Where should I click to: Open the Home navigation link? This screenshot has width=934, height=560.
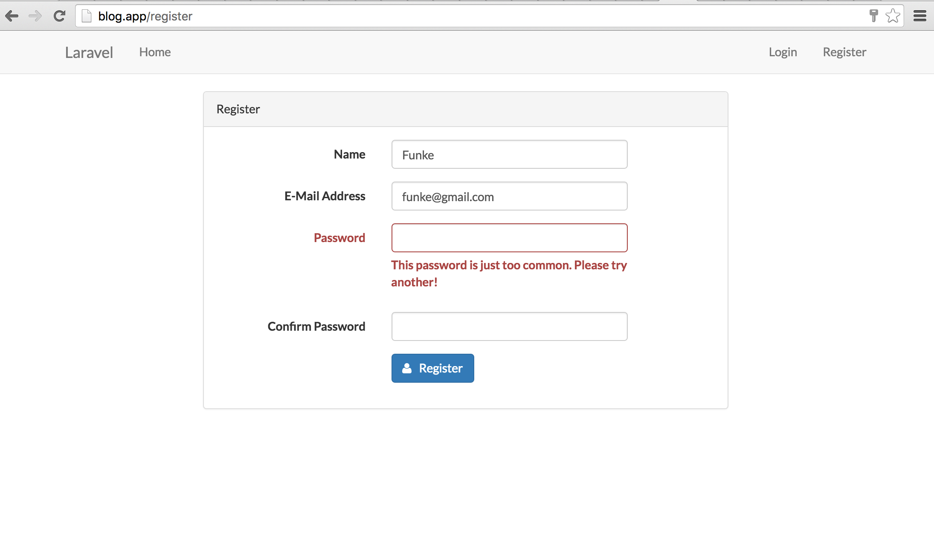coord(154,52)
